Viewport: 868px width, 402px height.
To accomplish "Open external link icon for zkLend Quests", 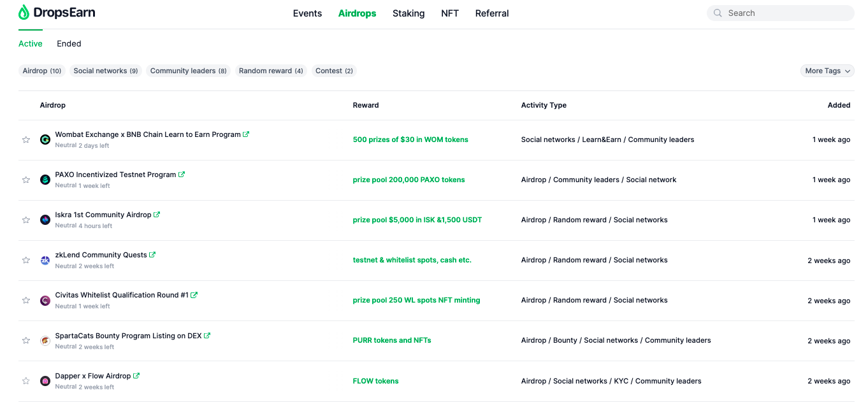I will pyautogui.click(x=152, y=255).
